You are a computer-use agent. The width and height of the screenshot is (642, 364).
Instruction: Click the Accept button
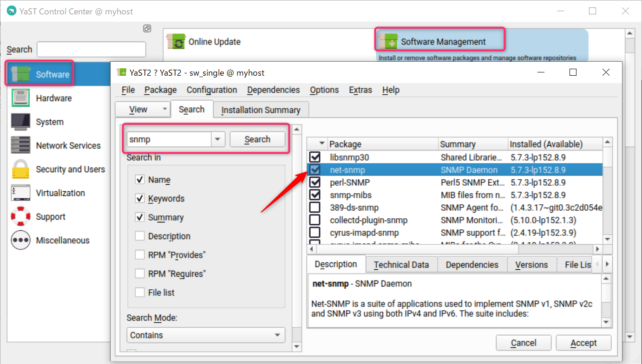(583, 343)
